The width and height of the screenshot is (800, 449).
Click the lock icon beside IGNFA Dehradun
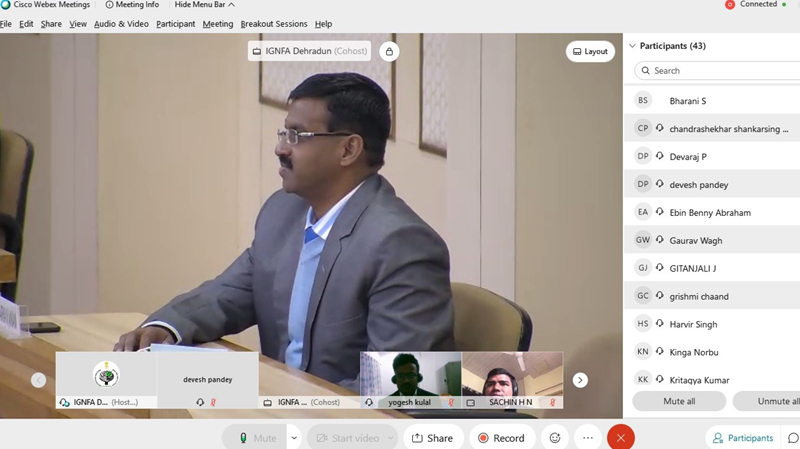(x=389, y=51)
